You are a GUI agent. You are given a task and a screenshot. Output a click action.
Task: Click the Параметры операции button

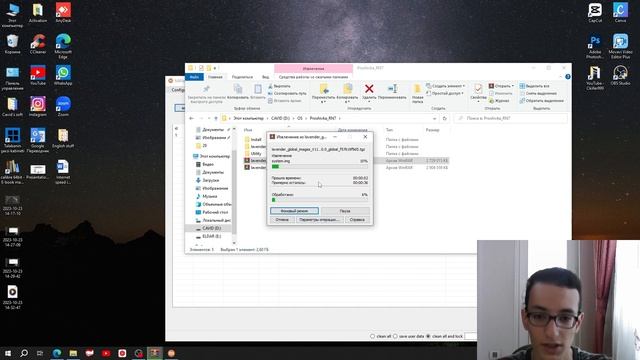pyautogui.click(x=319, y=220)
